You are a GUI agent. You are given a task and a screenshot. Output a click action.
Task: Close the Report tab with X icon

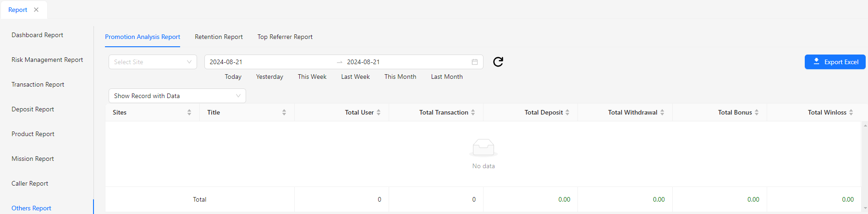pyautogui.click(x=36, y=10)
